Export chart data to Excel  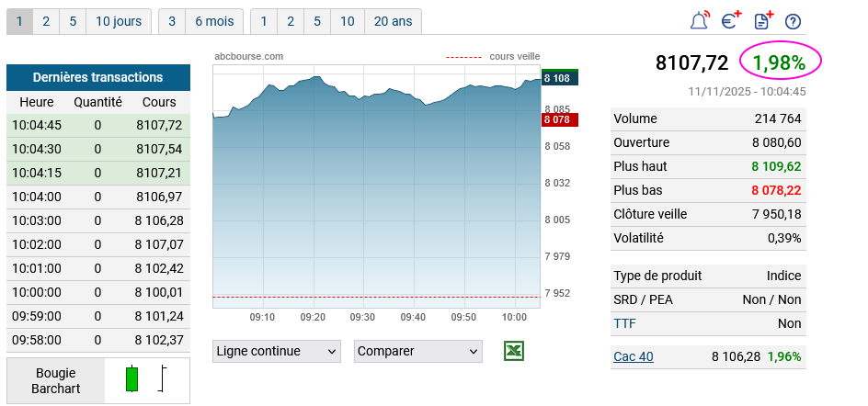click(x=514, y=351)
